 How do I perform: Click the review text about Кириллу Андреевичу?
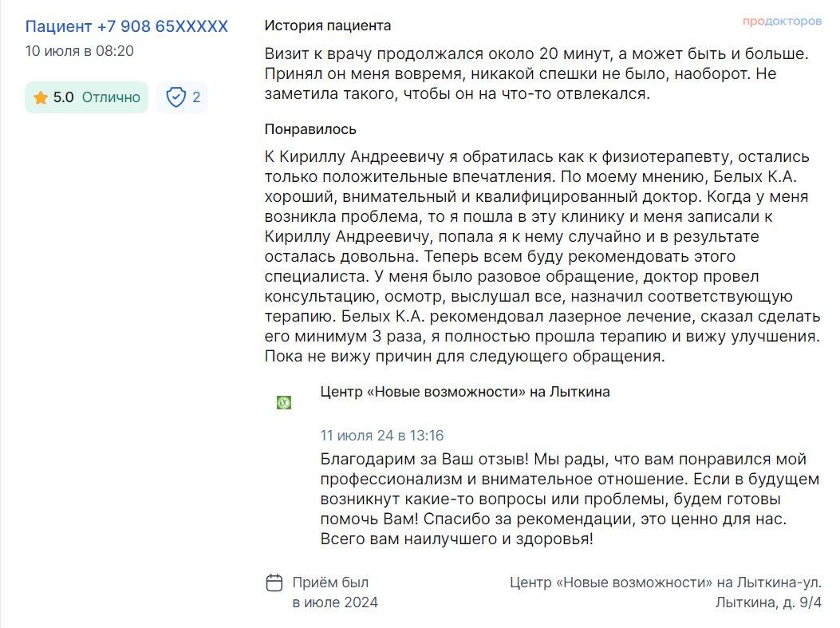tap(542, 256)
